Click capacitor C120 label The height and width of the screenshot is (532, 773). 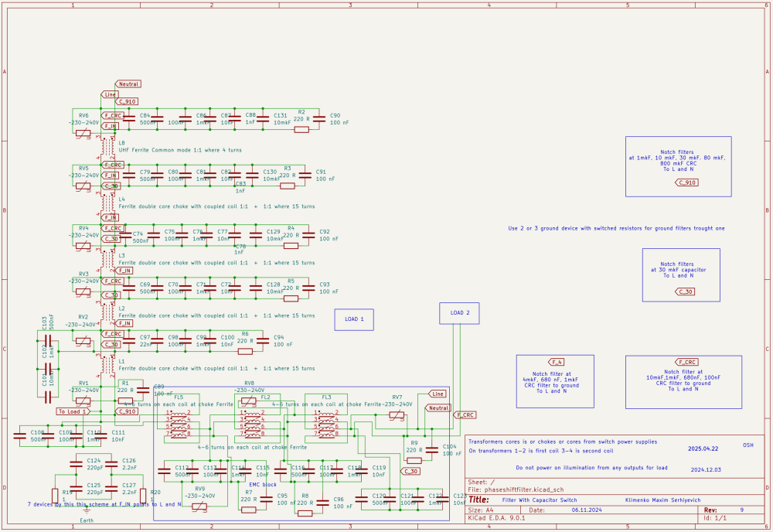click(x=379, y=496)
